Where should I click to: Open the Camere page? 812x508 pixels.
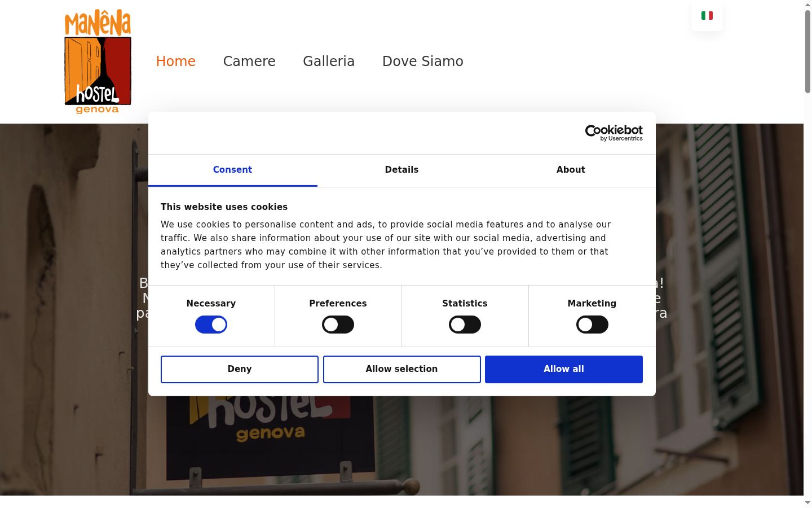coord(249,62)
